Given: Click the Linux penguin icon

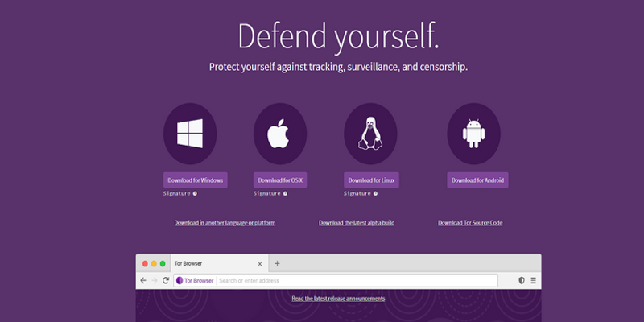Looking at the screenshot, I should pos(370,134).
